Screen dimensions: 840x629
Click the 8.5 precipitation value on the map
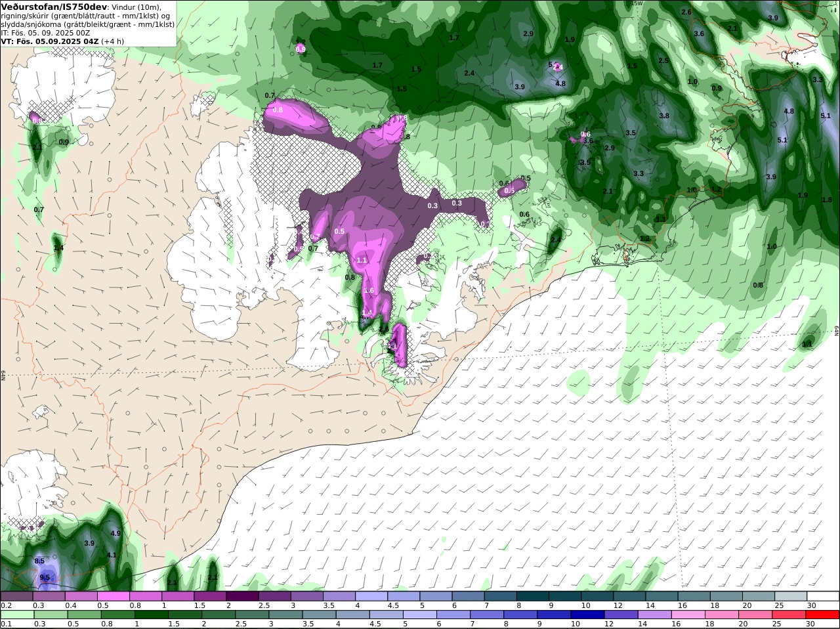click(x=39, y=561)
